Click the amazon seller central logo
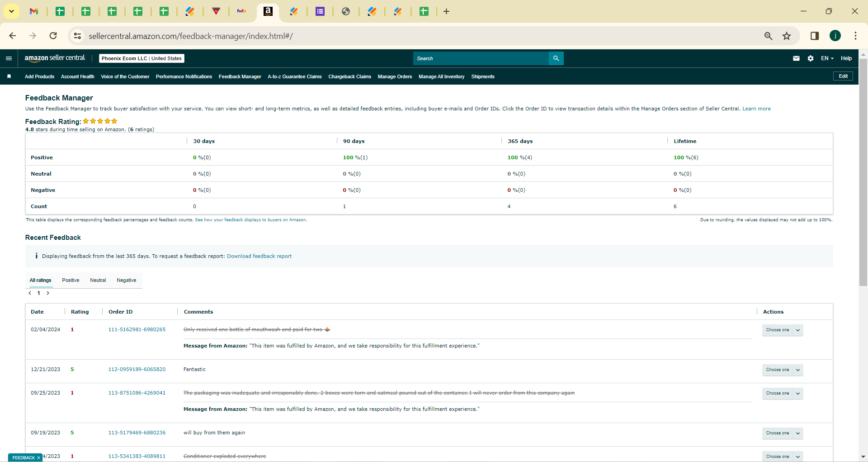 click(55, 58)
